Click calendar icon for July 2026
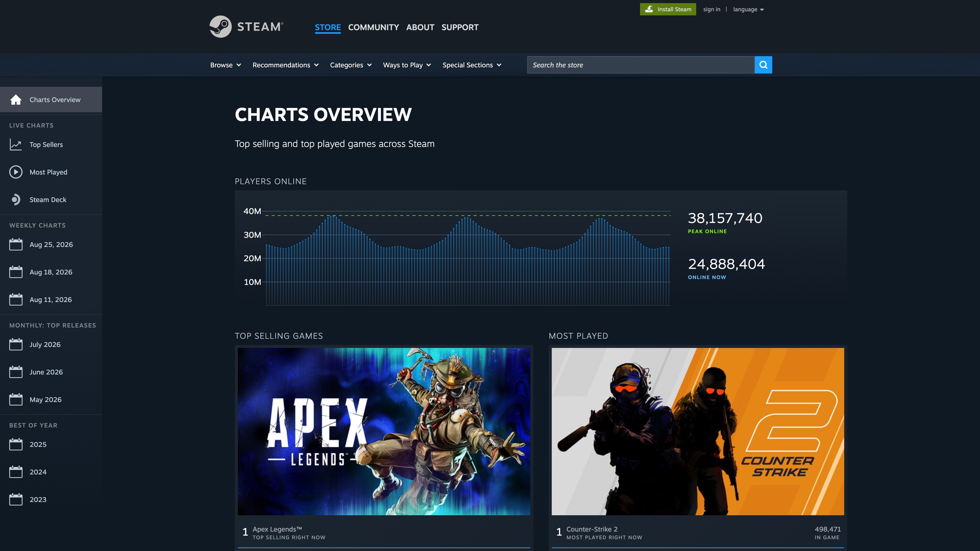This screenshot has width=980, height=551. [16, 344]
